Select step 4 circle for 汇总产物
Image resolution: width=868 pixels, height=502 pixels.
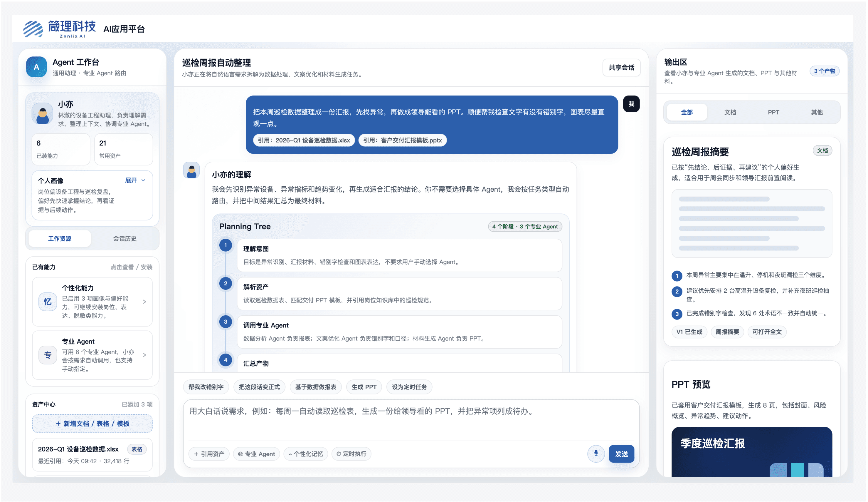226,360
